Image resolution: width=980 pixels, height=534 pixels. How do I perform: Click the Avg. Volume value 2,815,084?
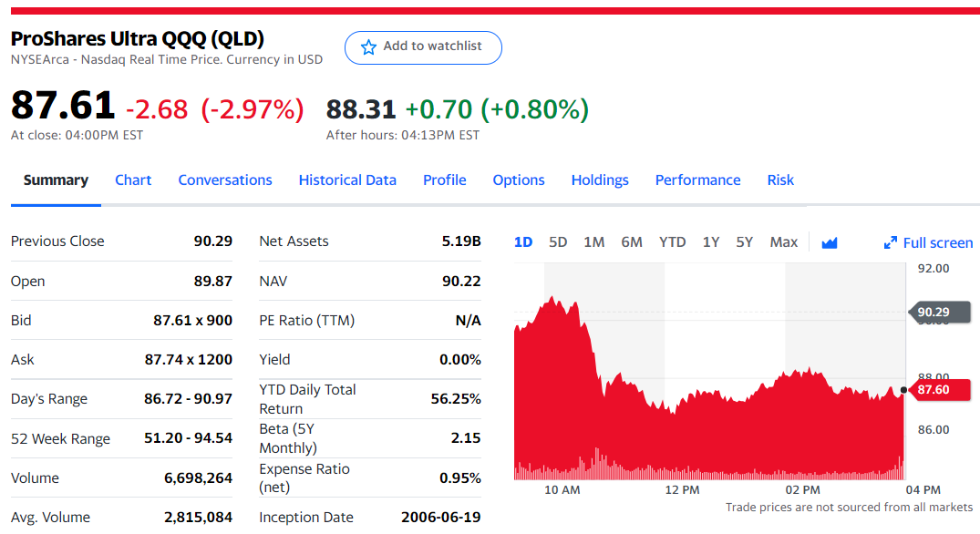coord(198,518)
